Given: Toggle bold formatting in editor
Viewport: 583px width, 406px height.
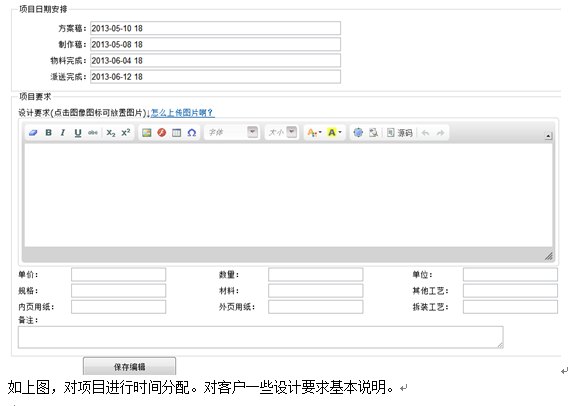Looking at the screenshot, I should 48,132.
